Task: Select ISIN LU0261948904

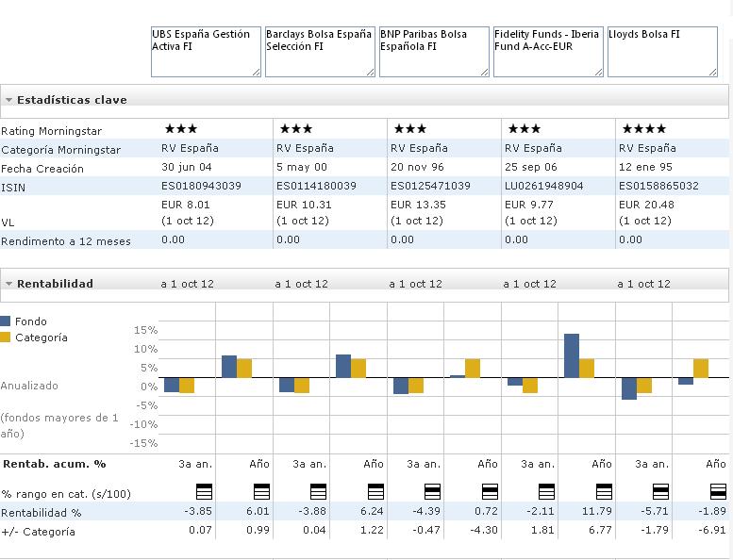Action: click(544, 186)
